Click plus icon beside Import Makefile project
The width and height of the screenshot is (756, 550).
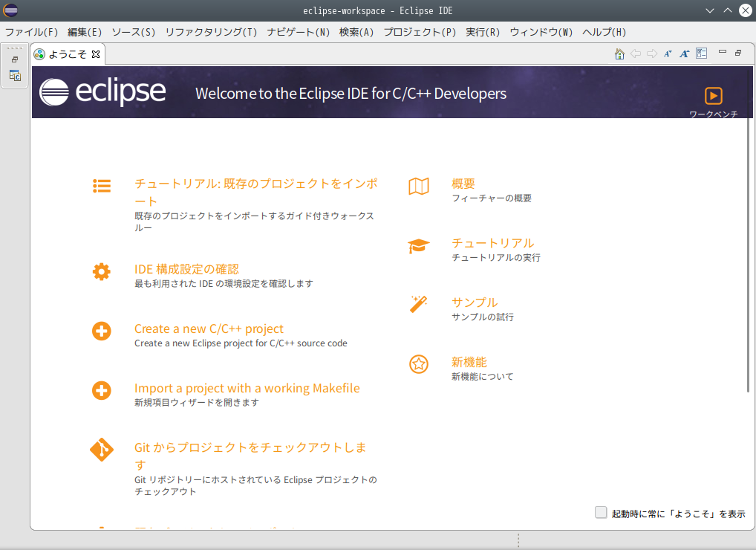point(101,390)
